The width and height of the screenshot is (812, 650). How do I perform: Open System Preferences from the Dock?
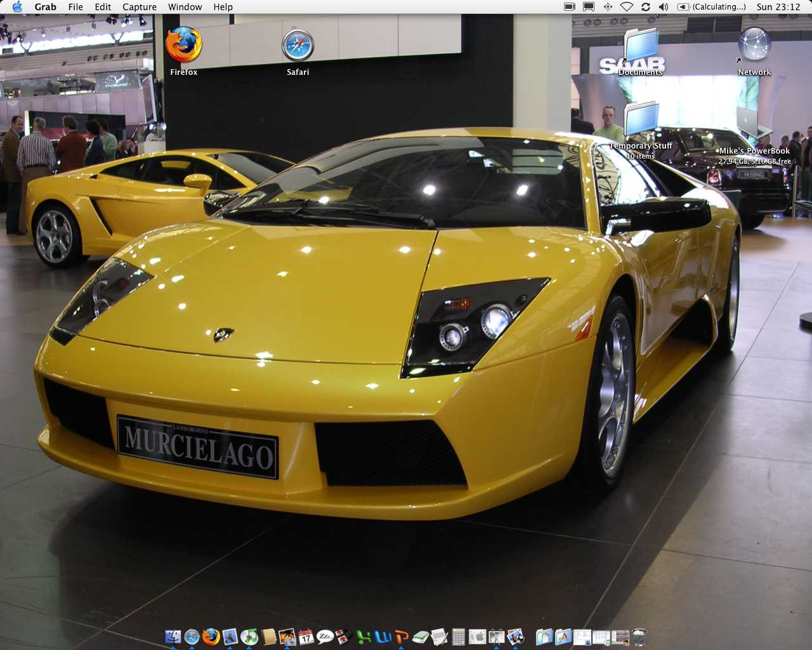click(x=478, y=637)
